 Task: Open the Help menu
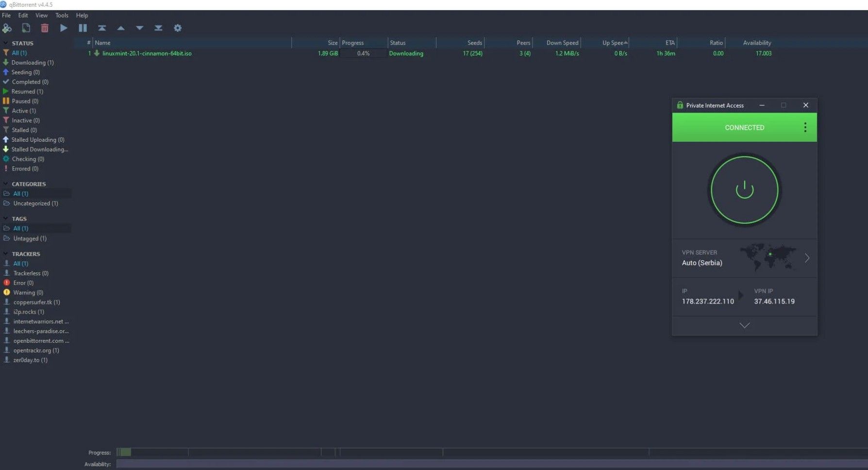(82, 16)
